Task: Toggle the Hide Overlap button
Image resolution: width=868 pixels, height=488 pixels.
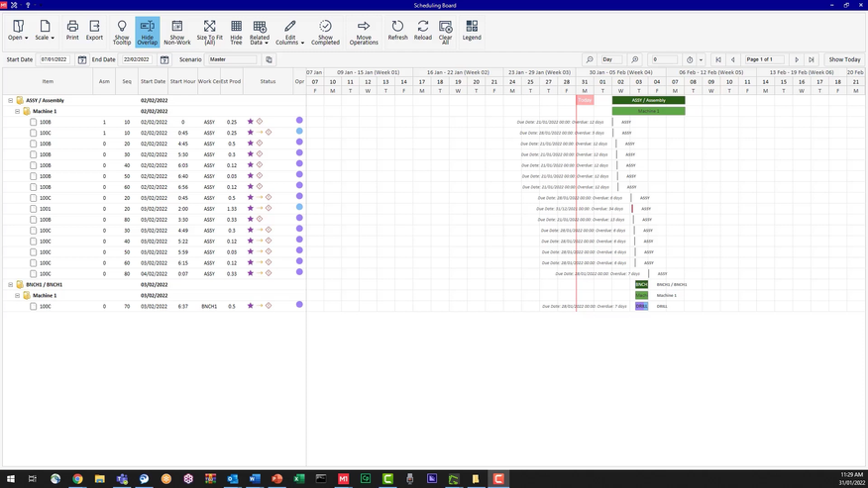Action: pos(148,31)
